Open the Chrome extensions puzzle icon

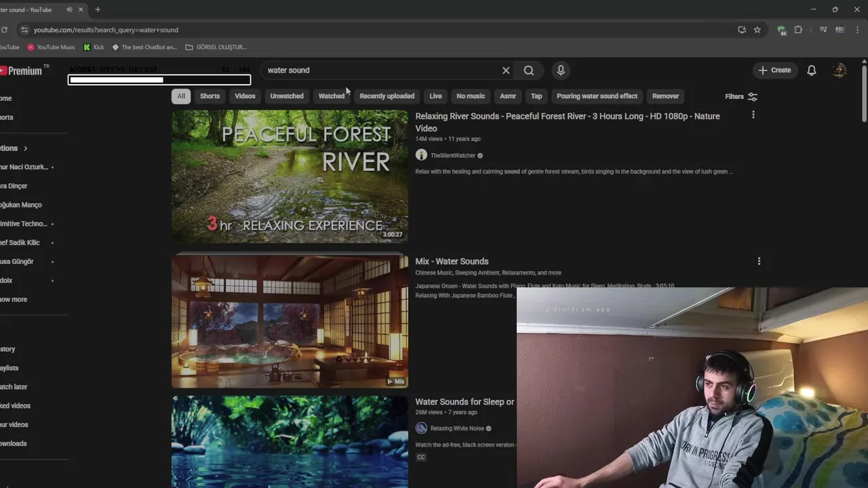[798, 30]
